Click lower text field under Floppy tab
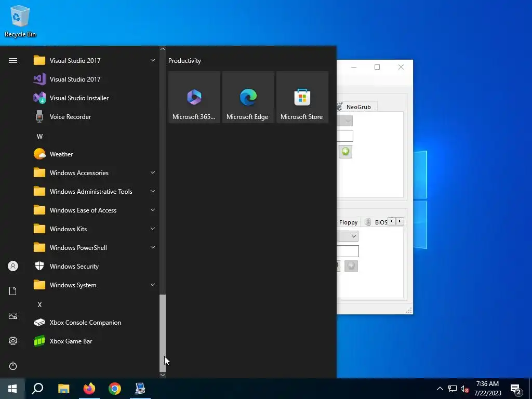 (348, 251)
